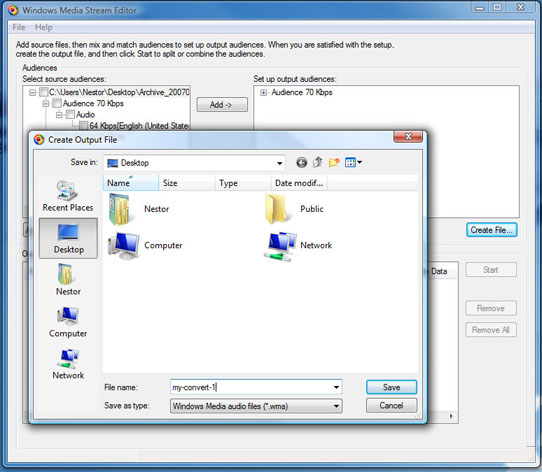Collapse the source file tree node
This screenshot has width=542, height=472.
(x=32, y=92)
